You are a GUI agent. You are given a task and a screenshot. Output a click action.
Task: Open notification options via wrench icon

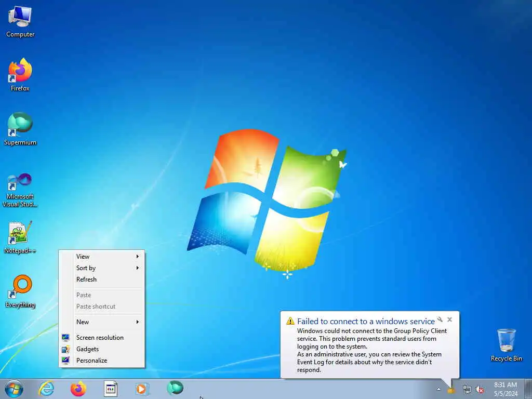[440, 320]
